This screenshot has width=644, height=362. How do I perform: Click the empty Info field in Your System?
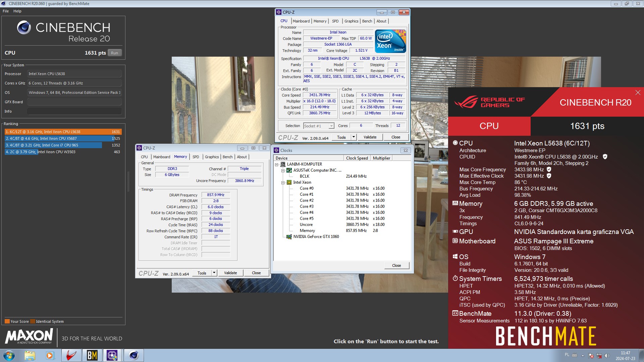pos(74,111)
